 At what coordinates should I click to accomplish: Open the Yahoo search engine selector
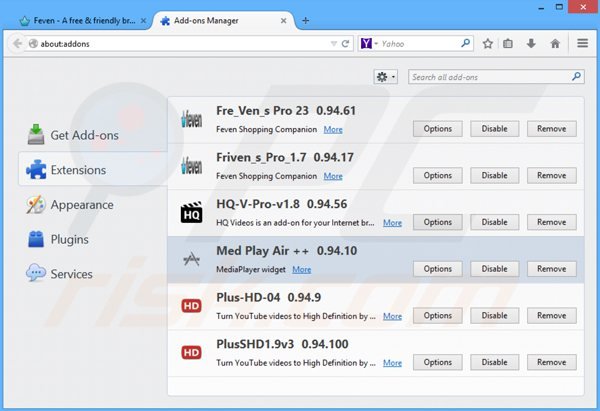(368, 44)
